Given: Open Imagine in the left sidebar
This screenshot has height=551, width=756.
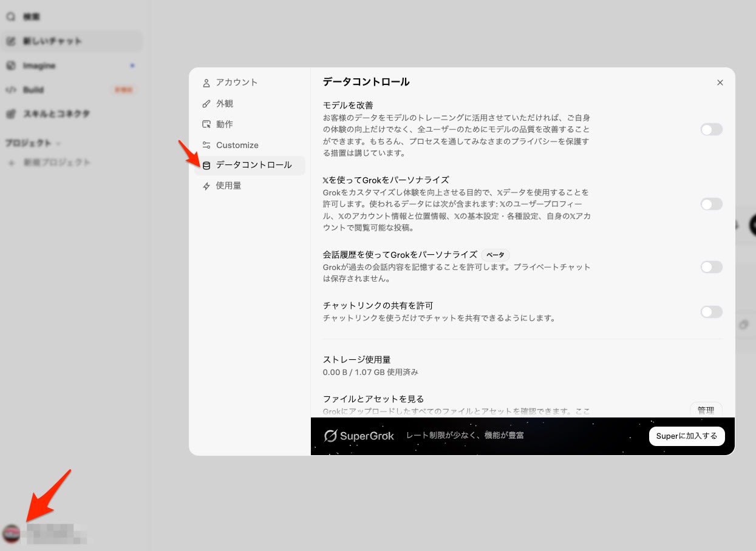Looking at the screenshot, I should click(72, 66).
